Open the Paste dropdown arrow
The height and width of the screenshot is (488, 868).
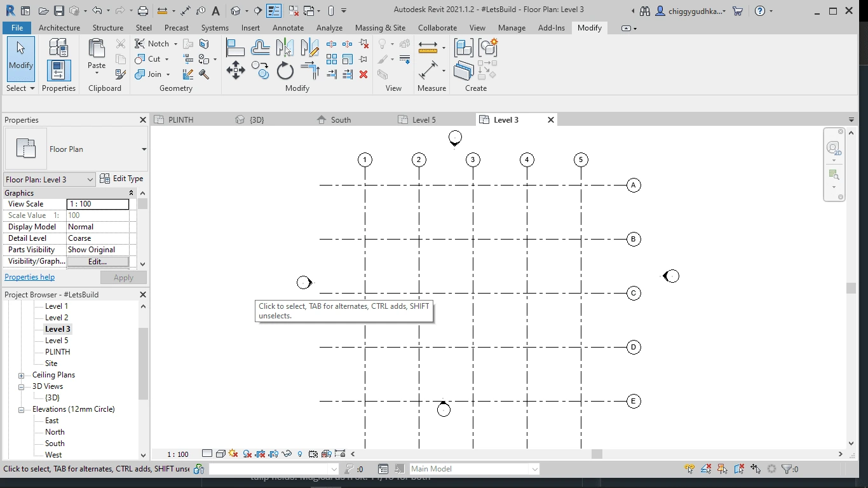97,72
